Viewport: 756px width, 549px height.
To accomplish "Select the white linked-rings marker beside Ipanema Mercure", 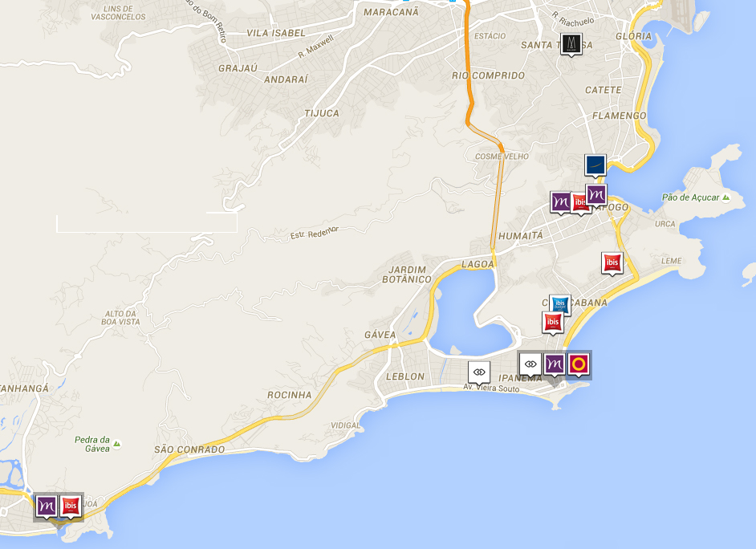I will 530,364.
